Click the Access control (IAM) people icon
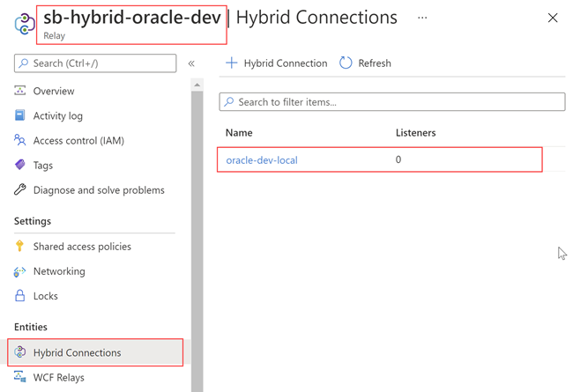573x392 pixels. pos(20,140)
